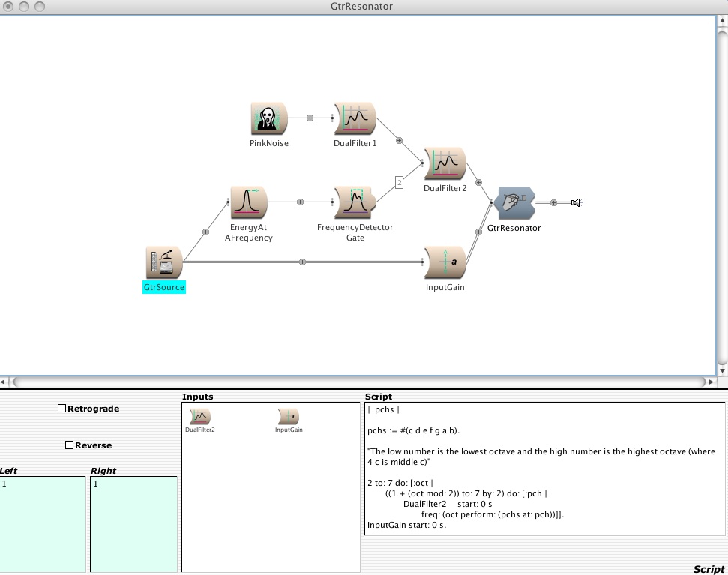Image resolution: width=728 pixels, height=575 pixels.
Task: Click the box labeled 2 on the signal path
Action: pos(399,182)
